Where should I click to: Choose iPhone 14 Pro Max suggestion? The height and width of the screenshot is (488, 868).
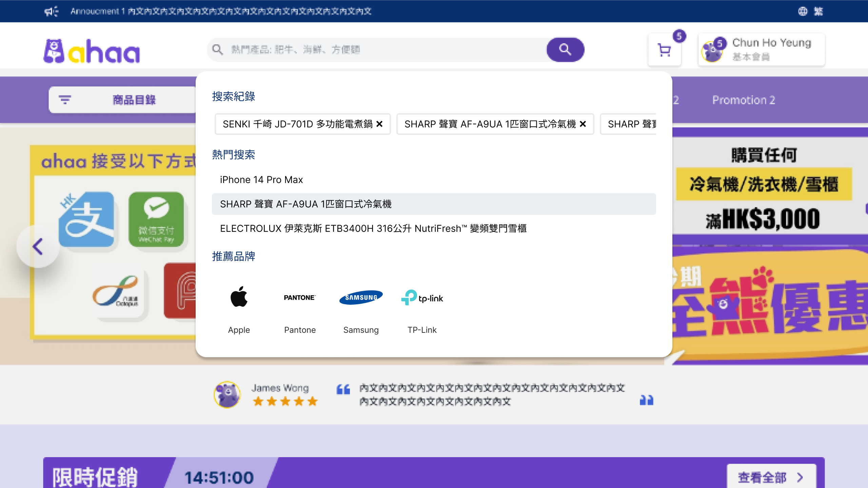(261, 180)
